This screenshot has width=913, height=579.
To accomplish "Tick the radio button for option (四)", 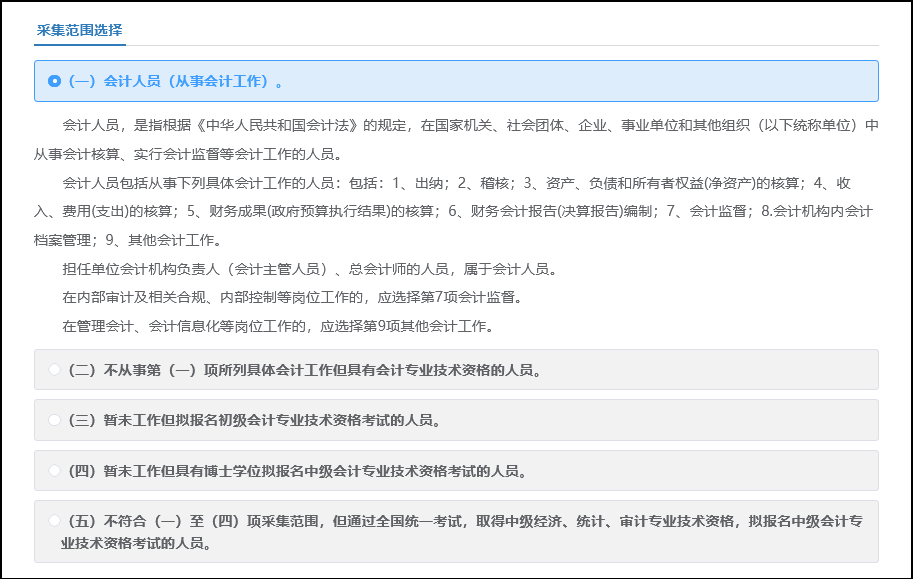I will coord(55,470).
